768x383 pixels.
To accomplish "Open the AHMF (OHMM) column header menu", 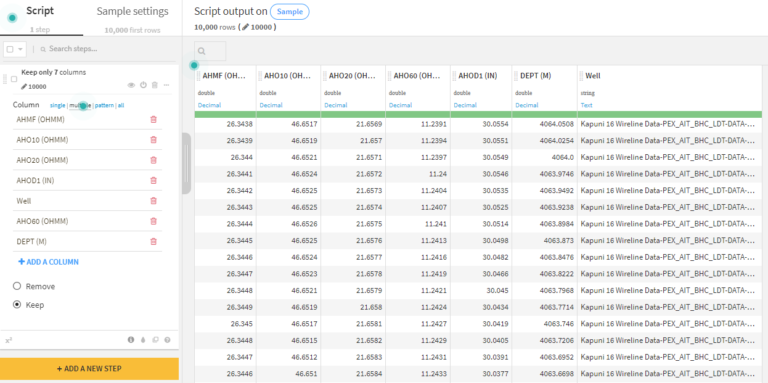I will (x=223, y=76).
